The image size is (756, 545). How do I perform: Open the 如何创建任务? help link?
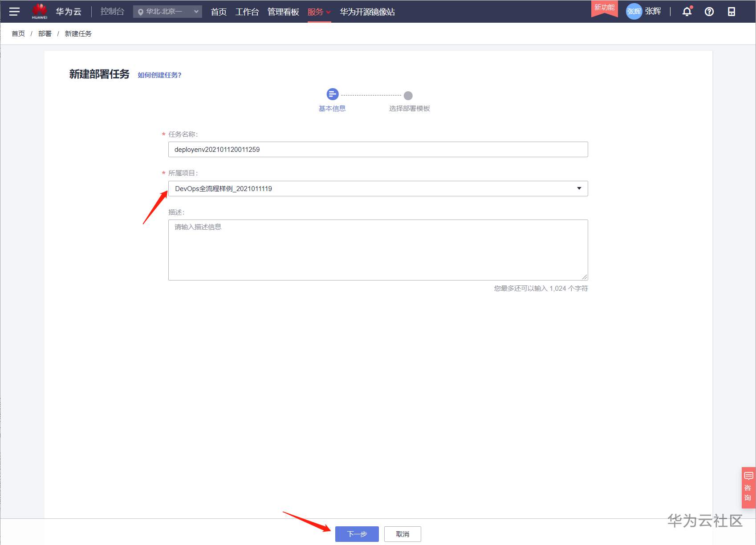click(x=159, y=75)
